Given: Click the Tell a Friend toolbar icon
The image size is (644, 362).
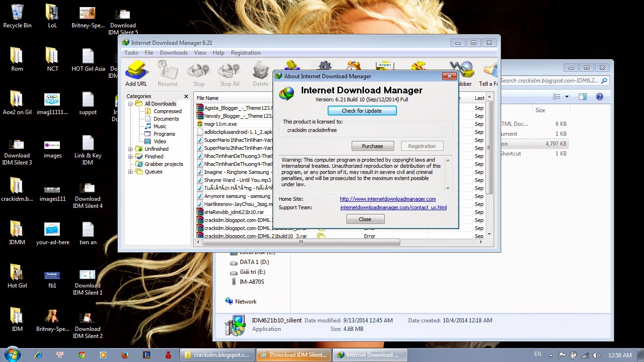Looking at the screenshot, I should coord(489,74).
